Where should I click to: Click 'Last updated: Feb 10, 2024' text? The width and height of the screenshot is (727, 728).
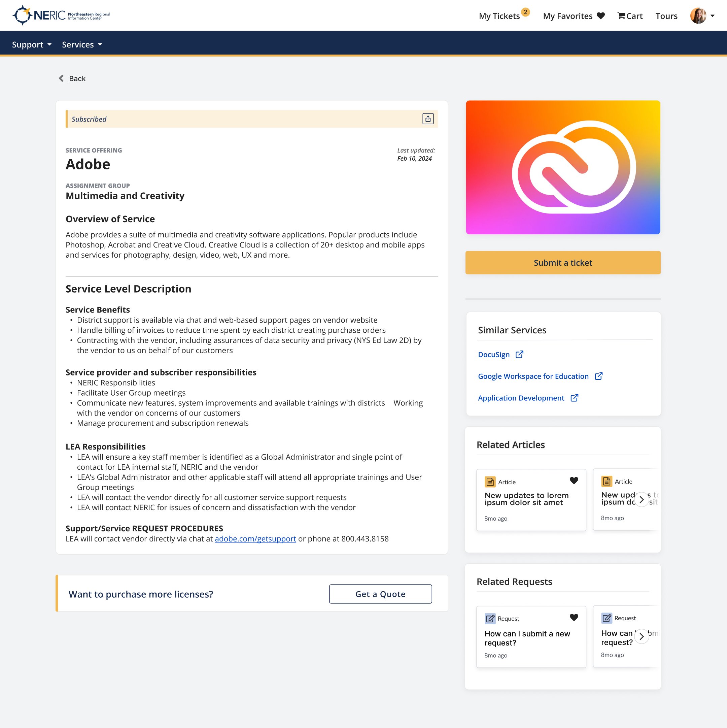(416, 155)
